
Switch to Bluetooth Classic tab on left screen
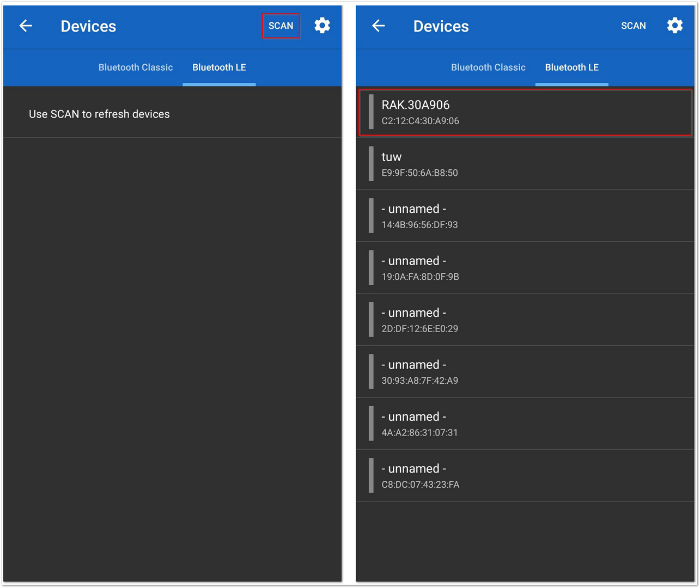click(136, 68)
